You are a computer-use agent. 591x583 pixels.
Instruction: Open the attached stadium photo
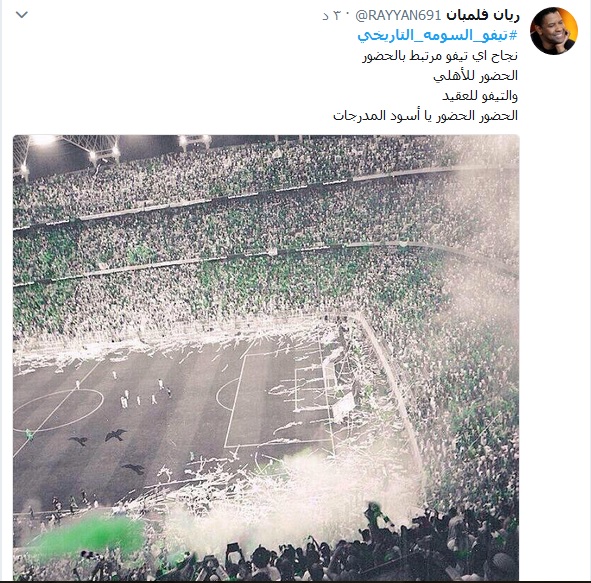coord(266,358)
